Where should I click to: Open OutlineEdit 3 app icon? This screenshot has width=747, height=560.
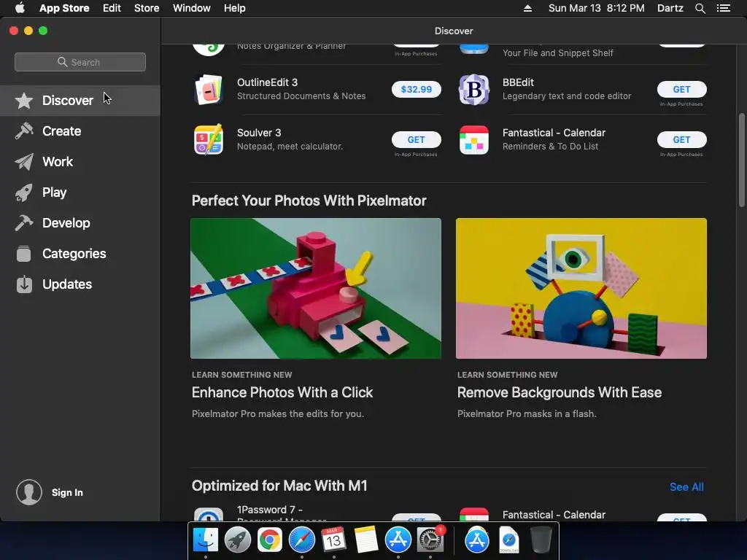[209, 90]
